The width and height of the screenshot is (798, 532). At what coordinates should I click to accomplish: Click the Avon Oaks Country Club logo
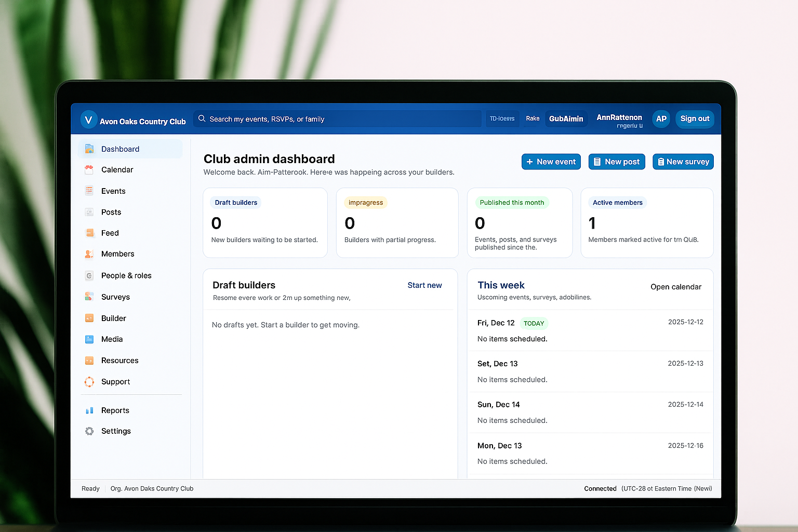coord(88,119)
